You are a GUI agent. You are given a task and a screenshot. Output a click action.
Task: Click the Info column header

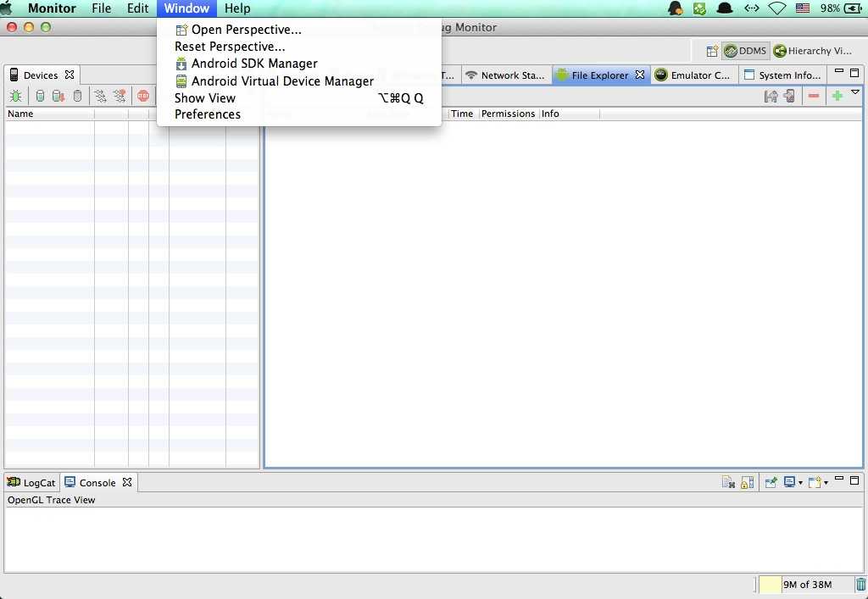[x=569, y=114]
